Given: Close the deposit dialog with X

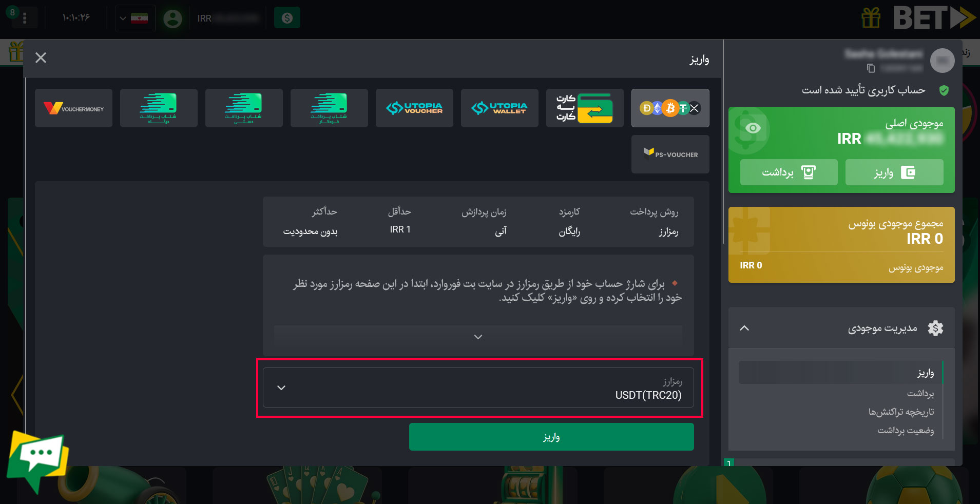Looking at the screenshot, I should point(41,57).
